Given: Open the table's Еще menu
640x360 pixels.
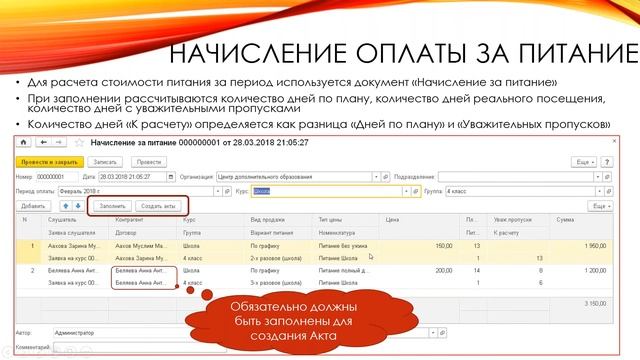Looking at the screenshot, I should (x=600, y=206).
